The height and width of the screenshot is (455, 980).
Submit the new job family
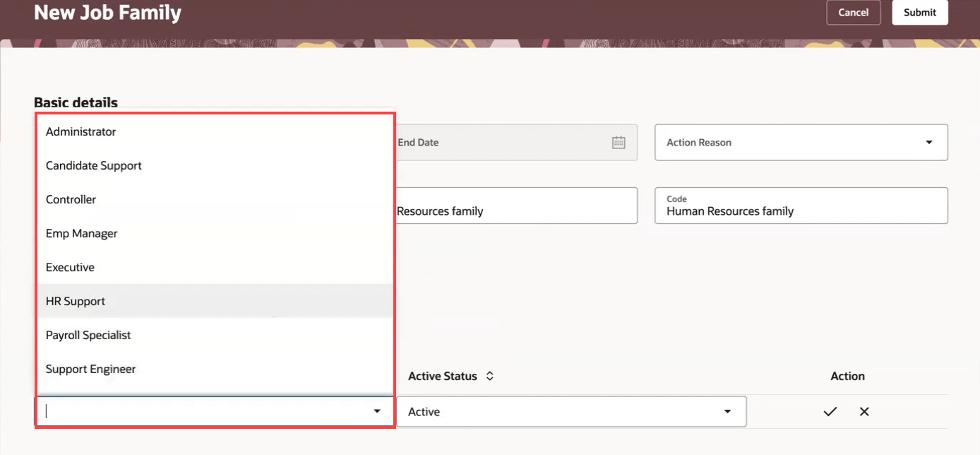[920, 12]
